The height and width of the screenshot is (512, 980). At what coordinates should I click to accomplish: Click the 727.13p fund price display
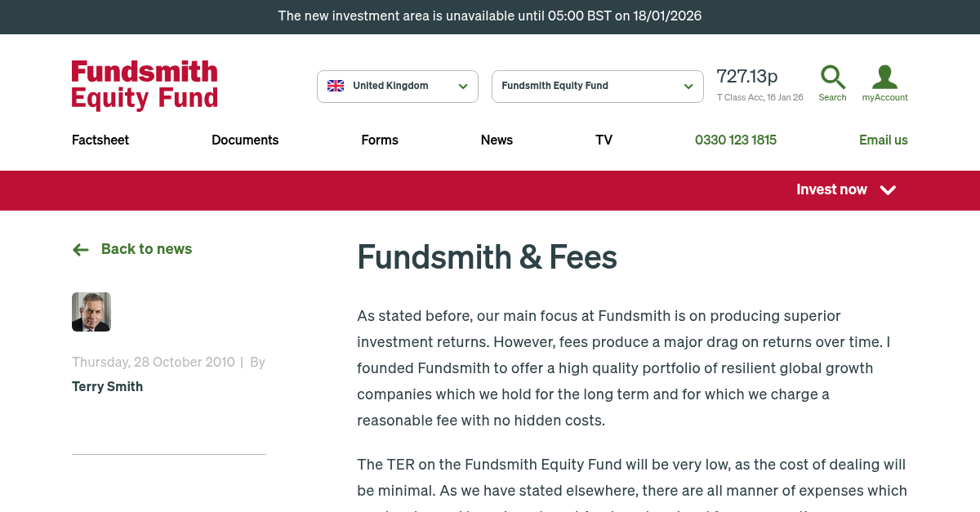coord(746,76)
